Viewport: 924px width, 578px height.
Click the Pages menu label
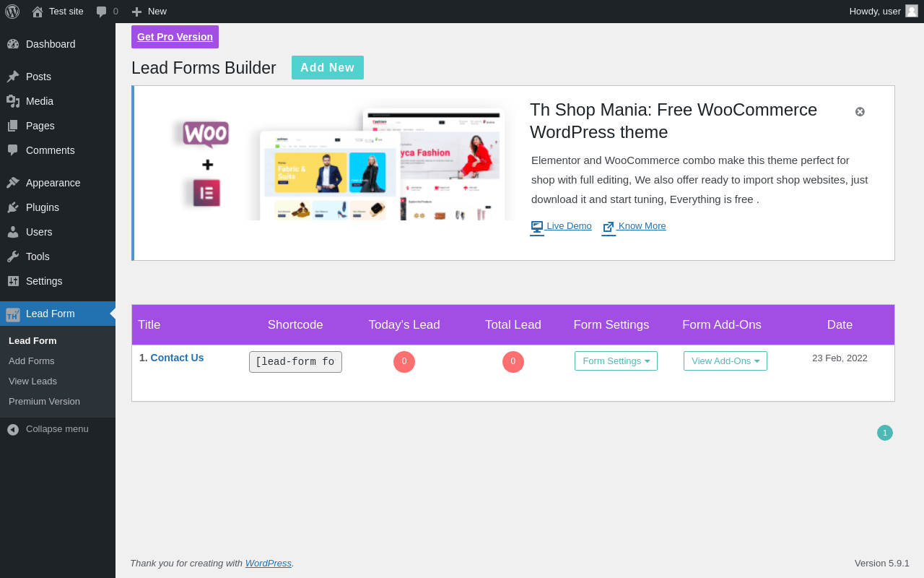(40, 126)
